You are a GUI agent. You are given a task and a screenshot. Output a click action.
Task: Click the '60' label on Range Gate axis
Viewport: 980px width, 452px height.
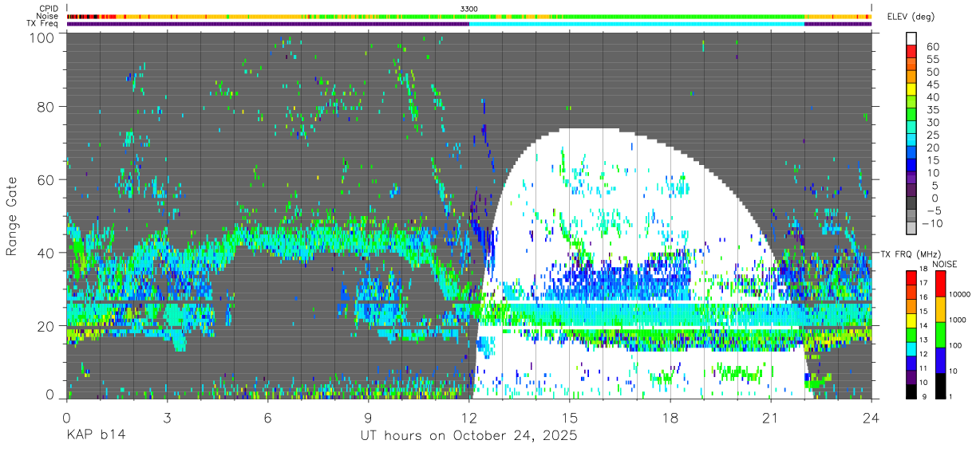(x=45, y=179)
